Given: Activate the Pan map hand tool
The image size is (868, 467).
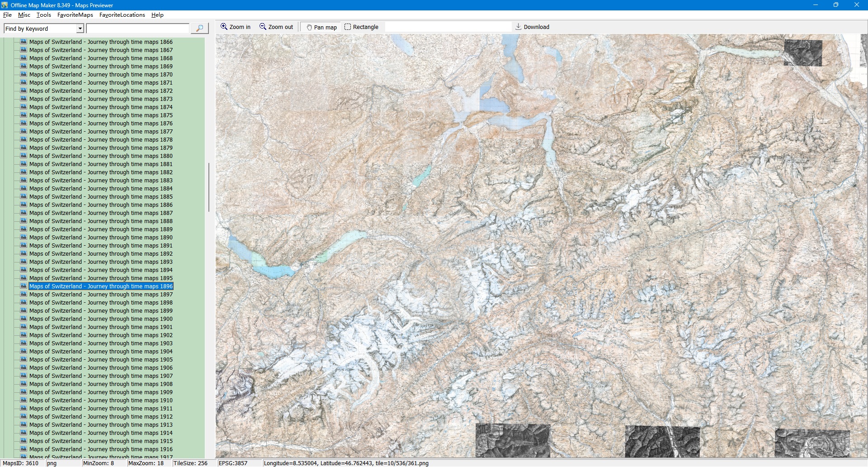Looking at the screenshot, I should pyautogui.click(x=321, y=27).
